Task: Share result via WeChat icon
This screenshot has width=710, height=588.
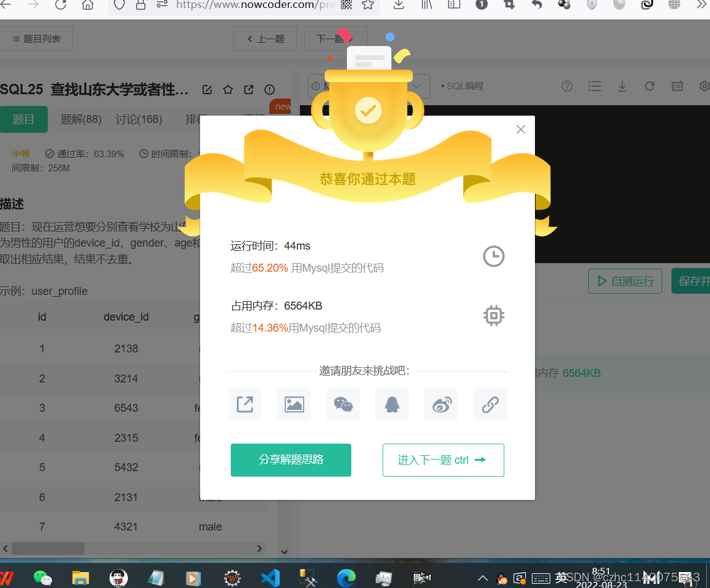Action: (343, 404)
